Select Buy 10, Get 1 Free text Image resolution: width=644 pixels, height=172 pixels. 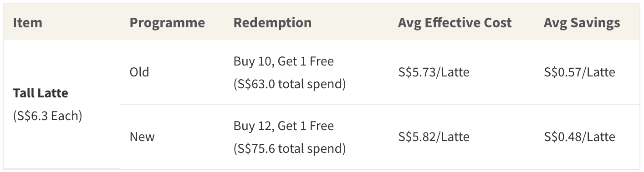(x=284, y=61)
